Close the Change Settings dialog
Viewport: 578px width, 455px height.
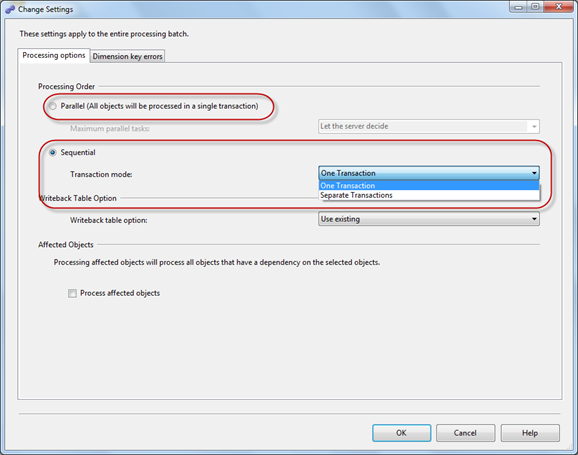click(559, 7)
